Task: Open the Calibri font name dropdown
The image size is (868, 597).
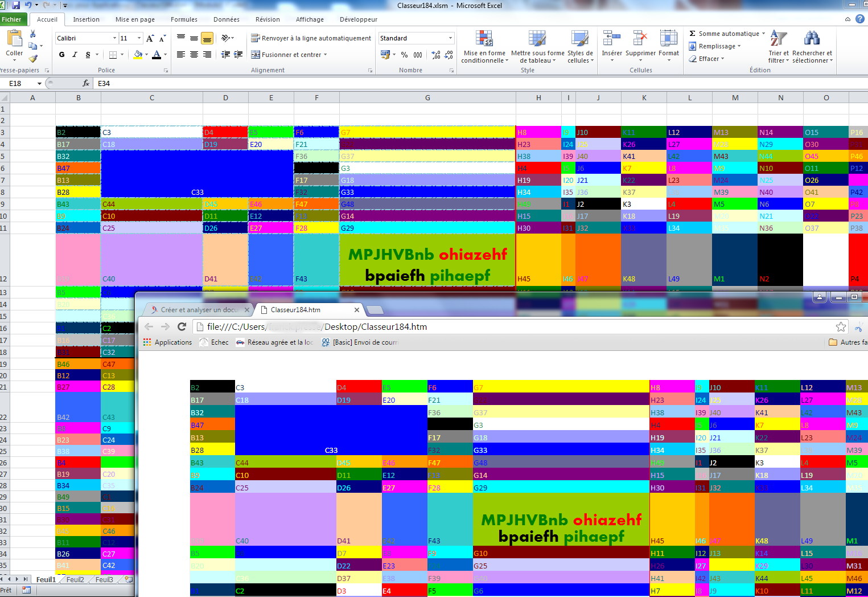Action: 114,38
